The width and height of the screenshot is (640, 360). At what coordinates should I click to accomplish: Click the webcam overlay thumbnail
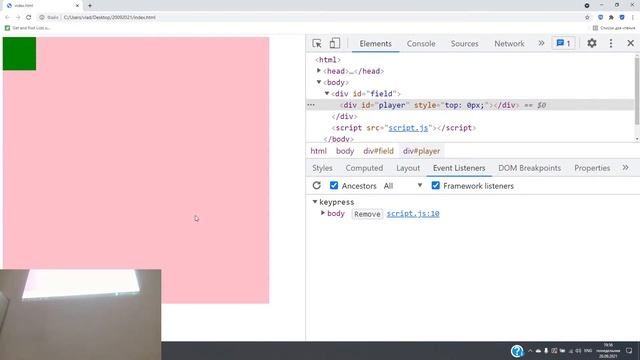[80, 314]
